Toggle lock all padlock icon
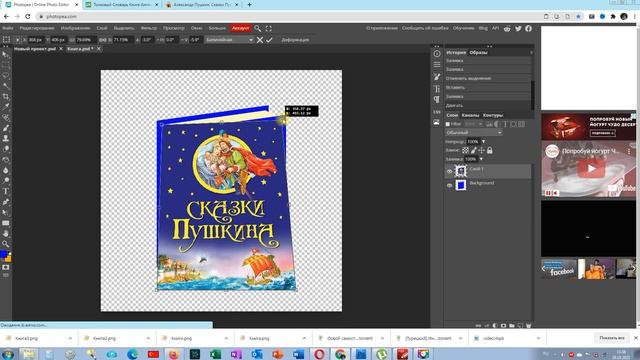Screen dimensions: 640x360 490,151
